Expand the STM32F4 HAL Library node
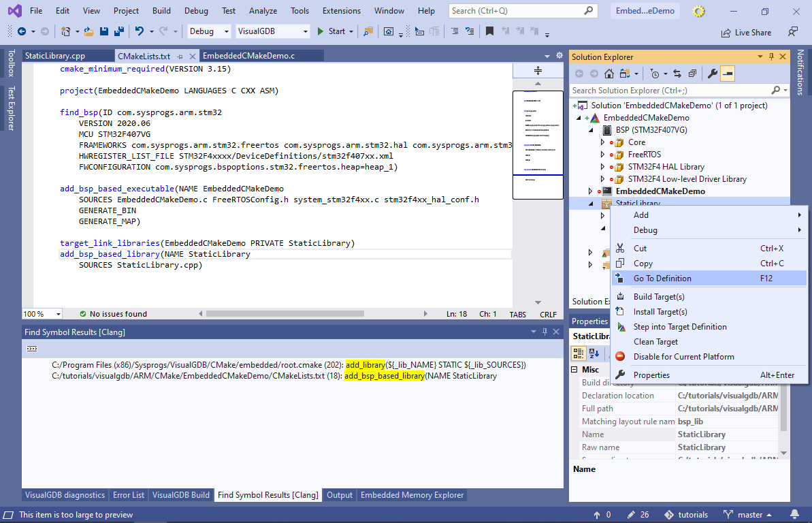Image resolution: width=812 pixels, height=523 pixels. pyautogui.click(x=602, y=167)
